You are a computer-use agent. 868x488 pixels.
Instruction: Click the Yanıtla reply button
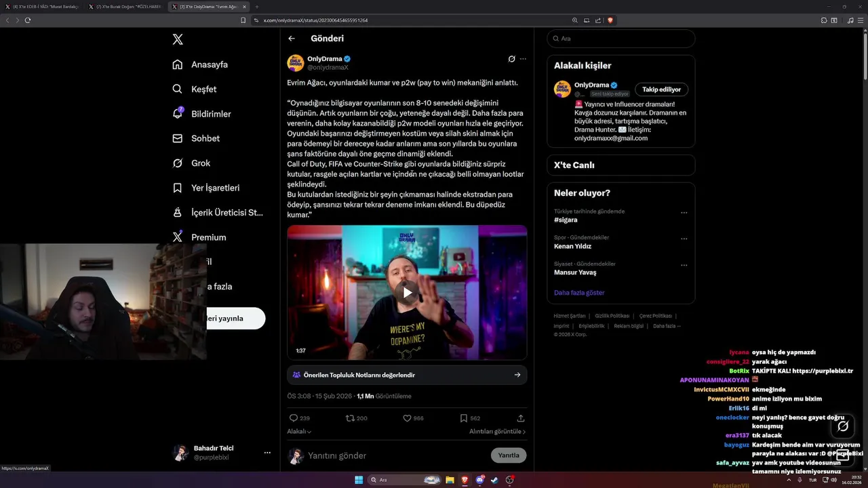(509, 455)
